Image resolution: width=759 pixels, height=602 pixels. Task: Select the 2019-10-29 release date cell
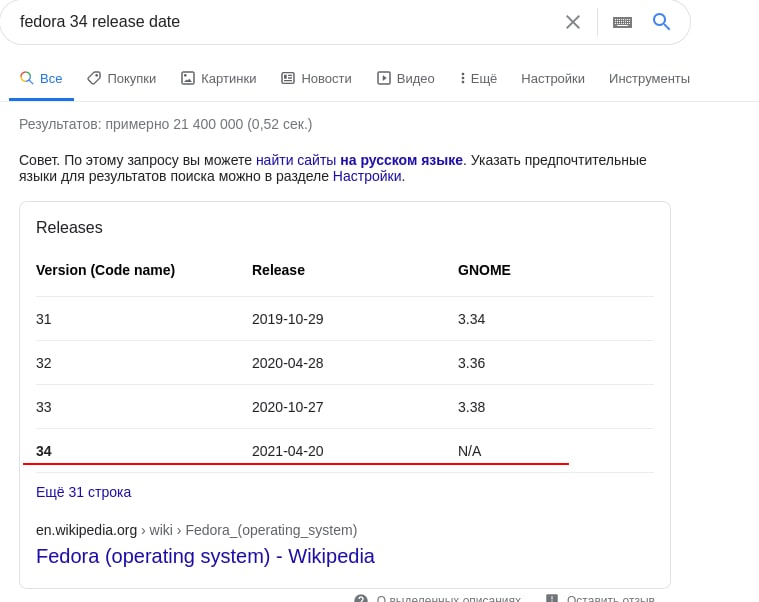pos(288,319)
